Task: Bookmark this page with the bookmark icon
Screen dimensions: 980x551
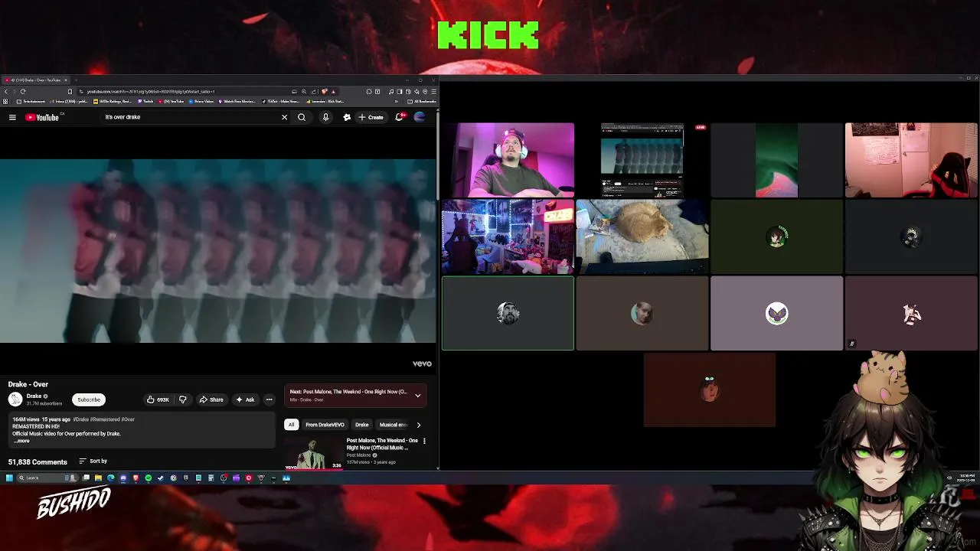Action: click(x=70, y=92)
